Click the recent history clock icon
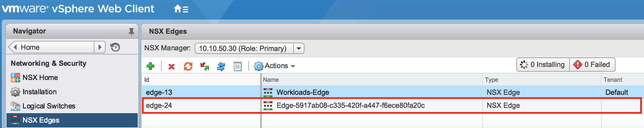 [115, 47]
